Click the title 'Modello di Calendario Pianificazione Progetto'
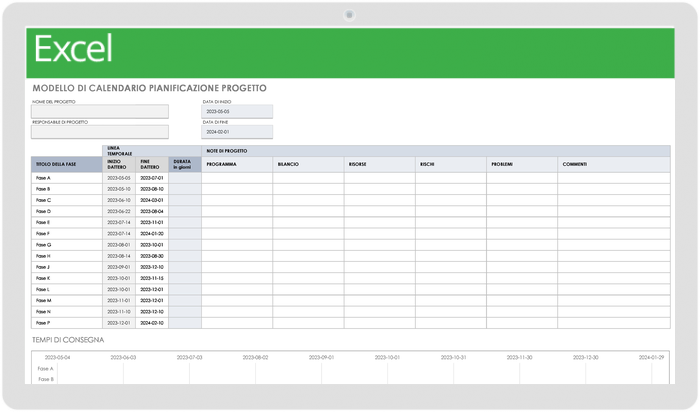 pos(150,88)
